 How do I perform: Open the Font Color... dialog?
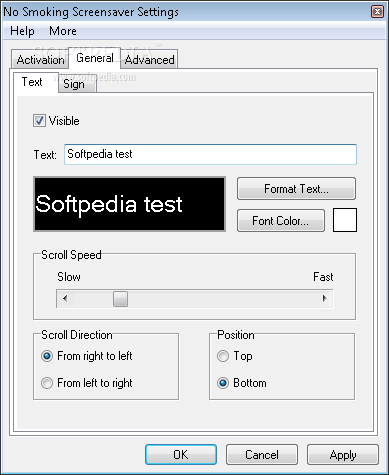281,221
